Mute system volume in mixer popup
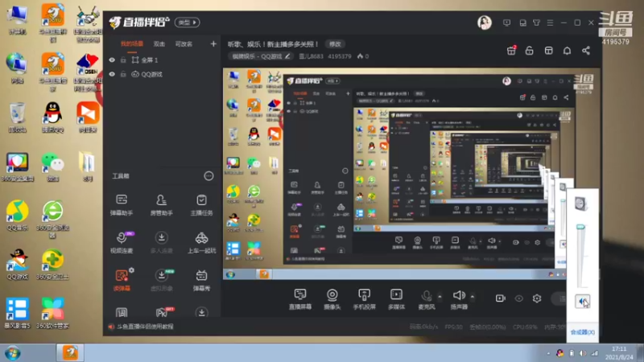This screenshot has height=362, width=644. click(582, 302)
